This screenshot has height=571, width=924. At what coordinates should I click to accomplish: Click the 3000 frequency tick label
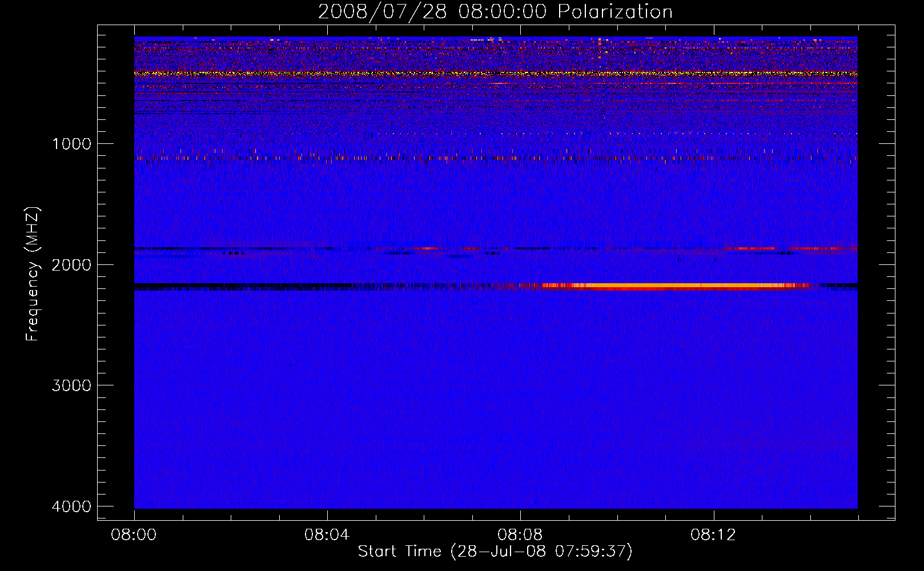pyautogui.click(x=71, y=385)
